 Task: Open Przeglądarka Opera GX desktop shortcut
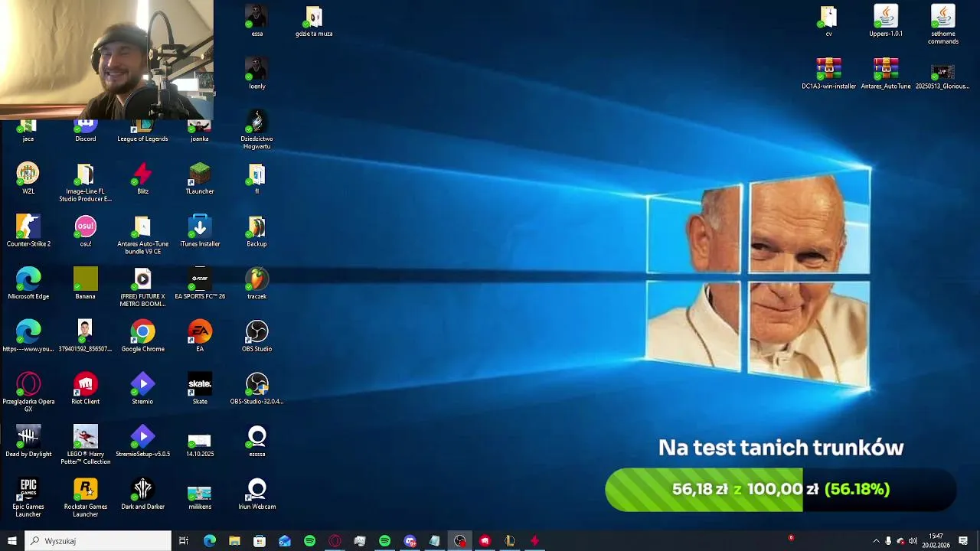(28, 393)
